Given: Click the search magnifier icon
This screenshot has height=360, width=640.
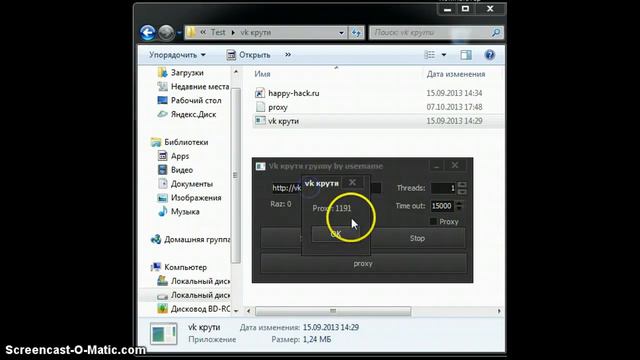Looking at the screenshot, I should point(496,32).
